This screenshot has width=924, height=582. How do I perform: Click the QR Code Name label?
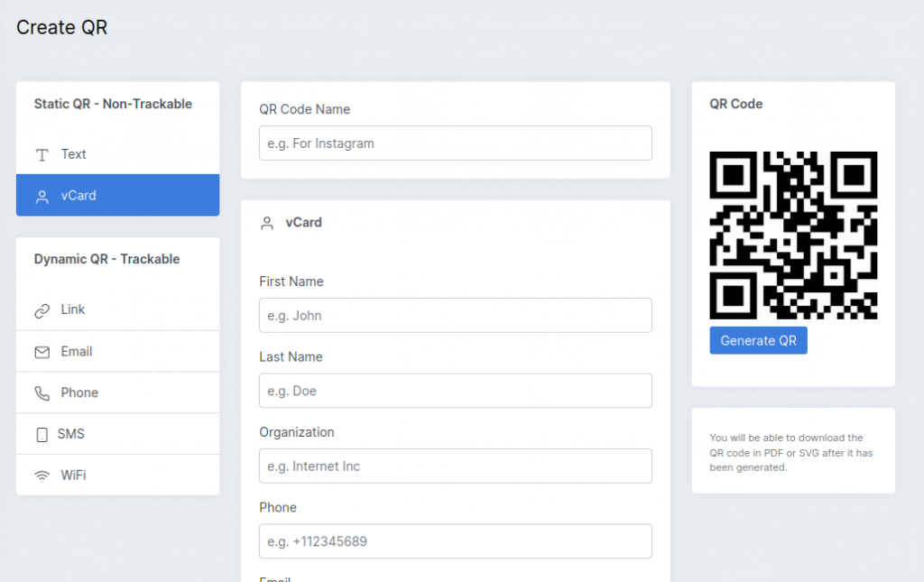coord(305,109)
